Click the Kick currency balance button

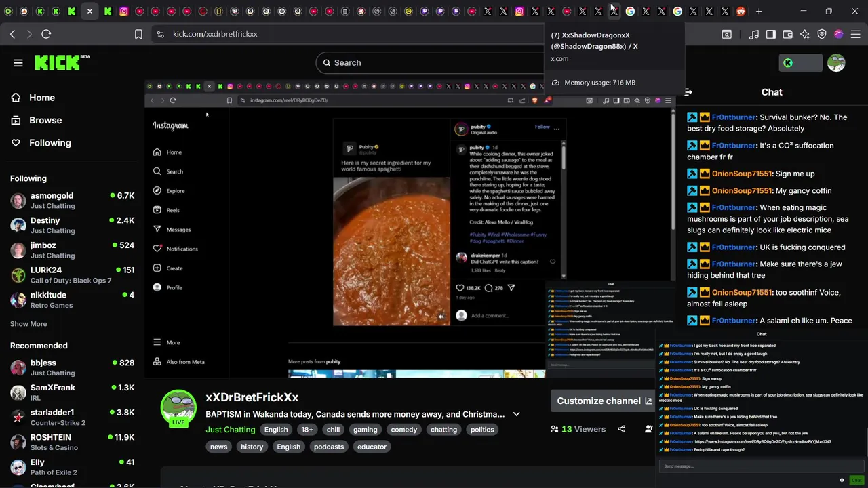click(801, 63)
